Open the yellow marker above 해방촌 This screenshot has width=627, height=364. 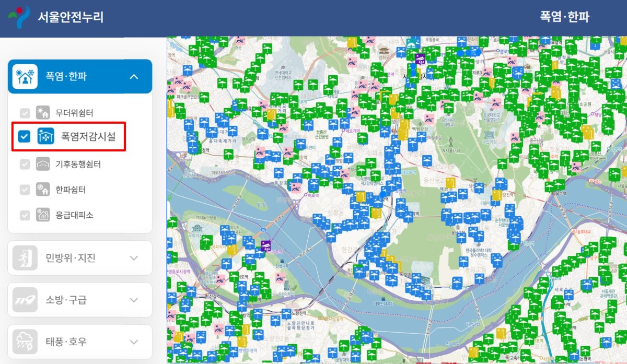[450, 183]
